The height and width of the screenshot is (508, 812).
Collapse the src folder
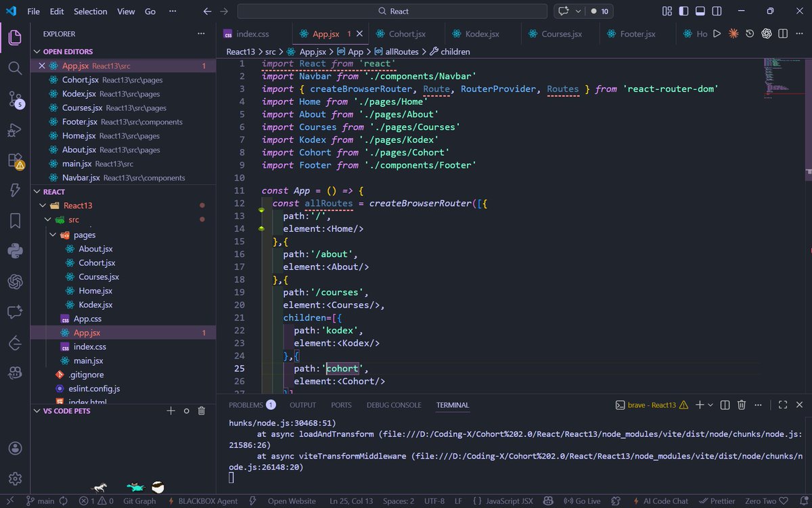[x=47, y=220]
